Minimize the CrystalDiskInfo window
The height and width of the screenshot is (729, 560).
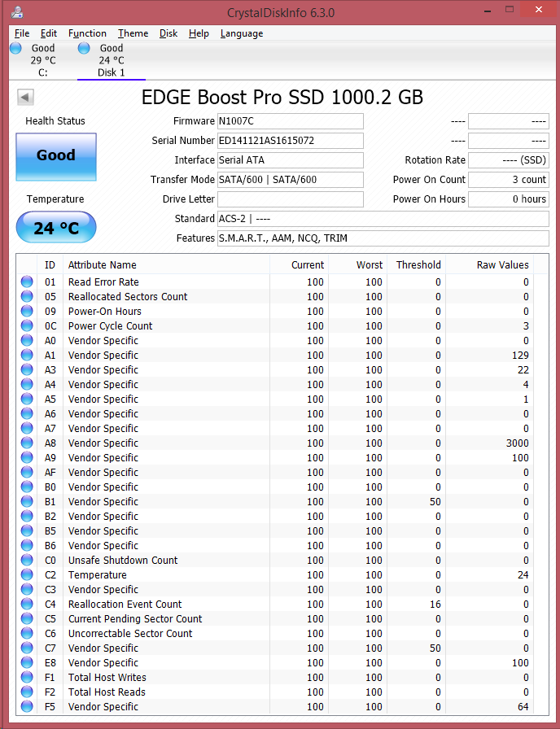click(487, 10)
